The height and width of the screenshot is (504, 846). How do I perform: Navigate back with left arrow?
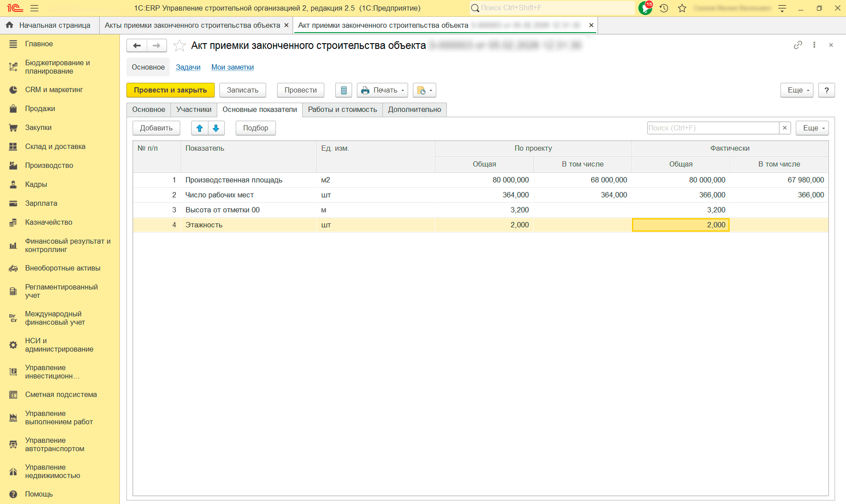[x=137, y=45]
